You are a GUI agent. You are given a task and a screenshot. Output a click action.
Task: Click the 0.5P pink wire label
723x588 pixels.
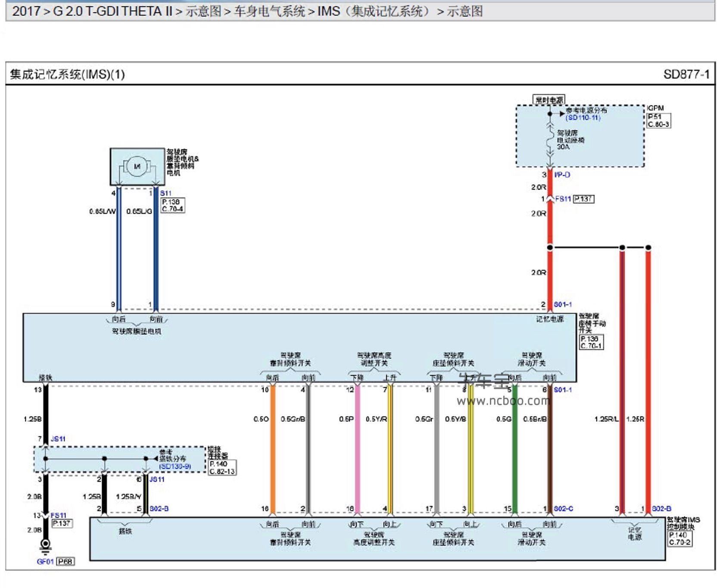click(x=346, y=419)
